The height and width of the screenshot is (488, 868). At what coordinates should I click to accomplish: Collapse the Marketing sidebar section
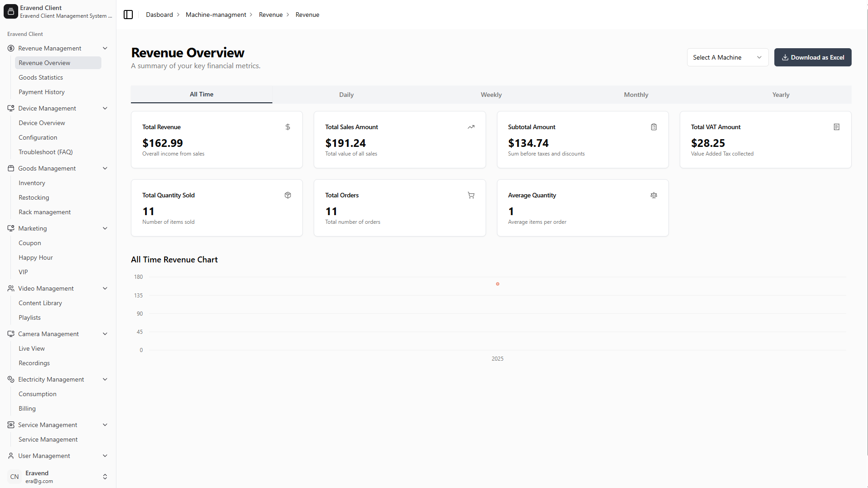pos(105,228)
